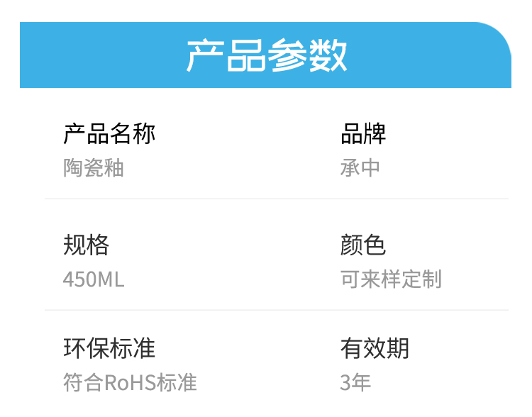Click the 可来样定制 color value

click(x=391, y=279)
